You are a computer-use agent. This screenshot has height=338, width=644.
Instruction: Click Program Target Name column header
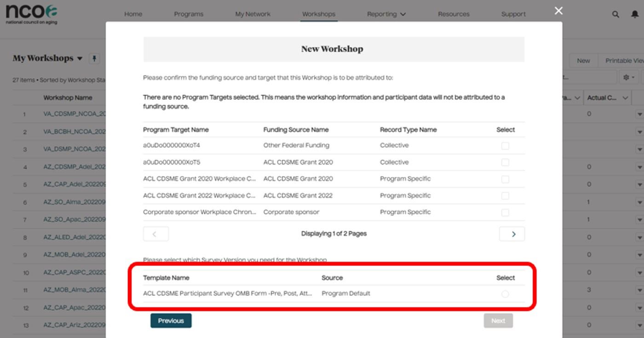[176, 130]
